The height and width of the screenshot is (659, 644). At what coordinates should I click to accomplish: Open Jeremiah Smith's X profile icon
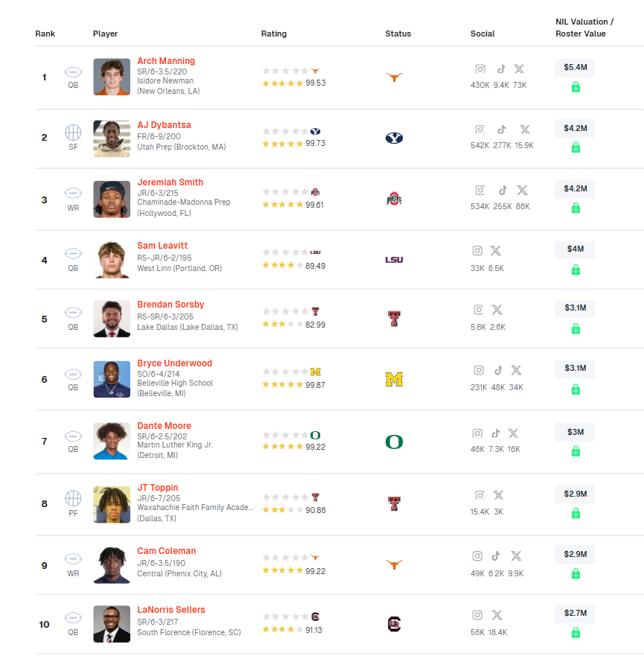522,191
